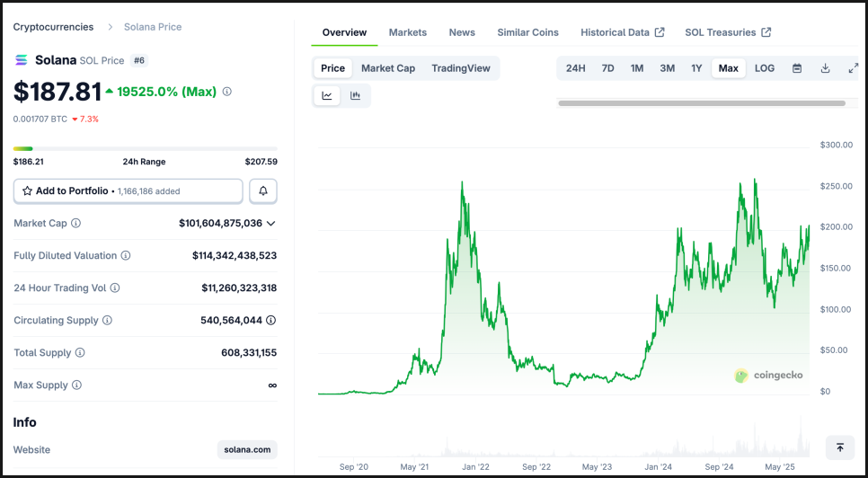Click the $186.21 low range value

tap(28, 162)
